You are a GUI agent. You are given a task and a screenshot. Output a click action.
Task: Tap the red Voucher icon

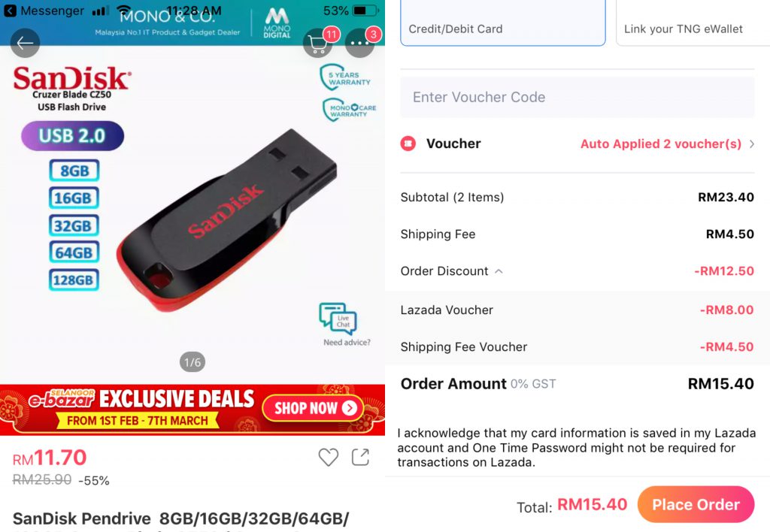[x=408, y=144]
